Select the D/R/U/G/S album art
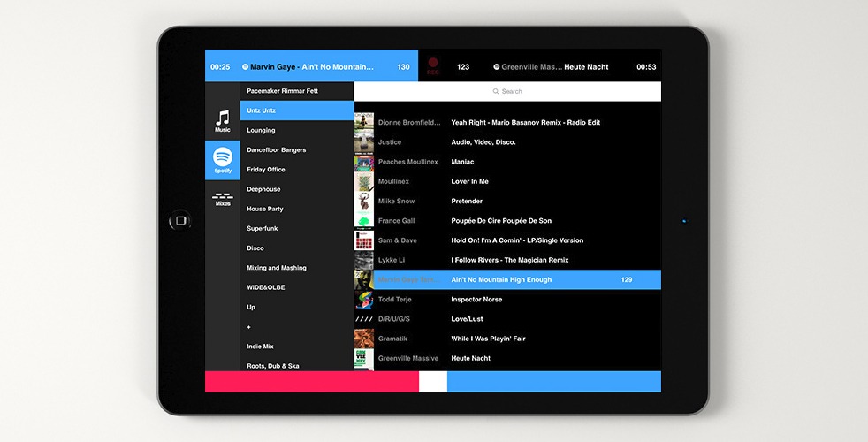868x442 pixels. pyautogui.click(x=363, y=319)
